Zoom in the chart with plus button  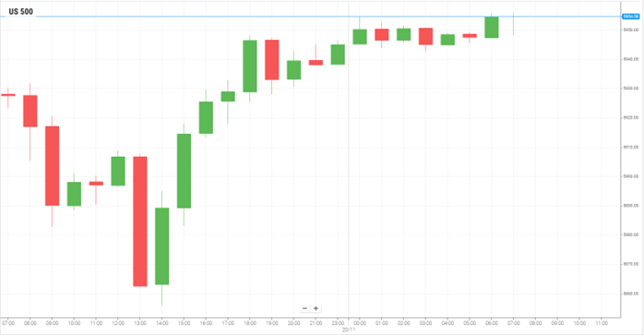click(316, 308)
